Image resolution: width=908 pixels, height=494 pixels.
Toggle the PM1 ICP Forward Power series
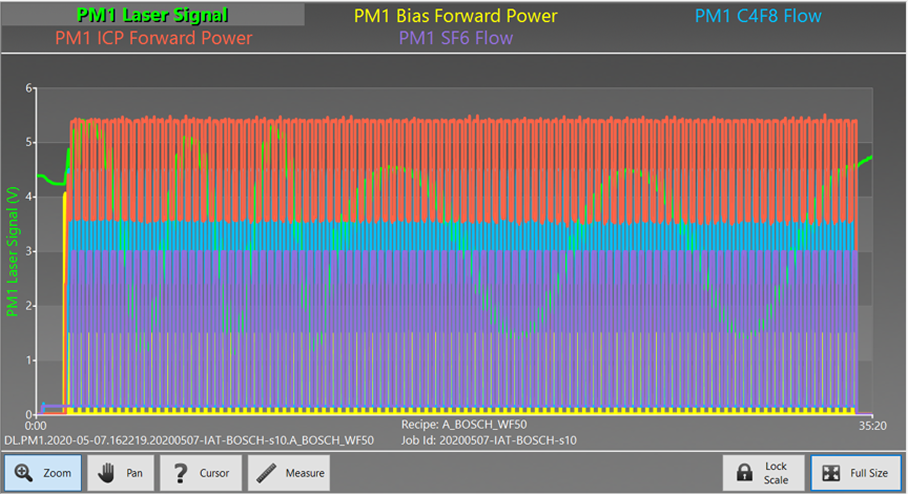[153, 38]
